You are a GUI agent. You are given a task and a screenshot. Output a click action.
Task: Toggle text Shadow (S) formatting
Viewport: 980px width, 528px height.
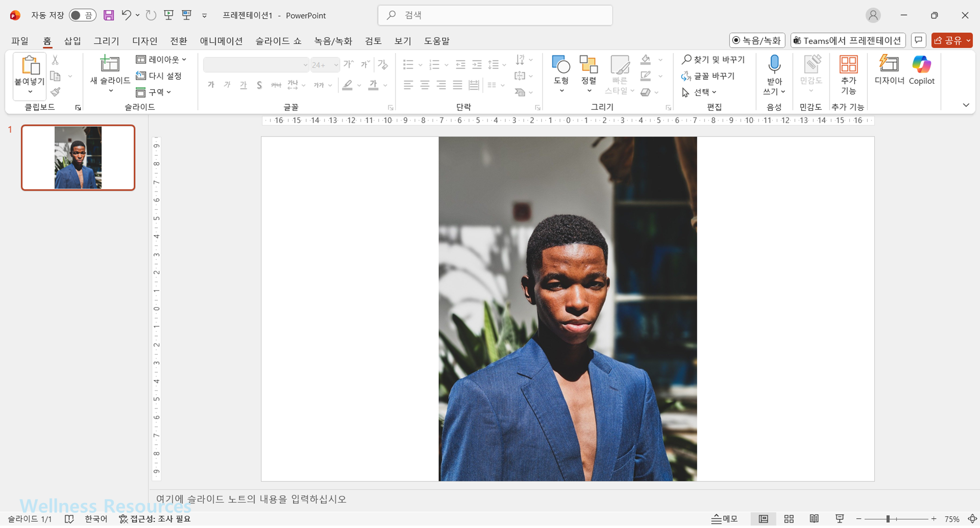click(x=259, y=85)
